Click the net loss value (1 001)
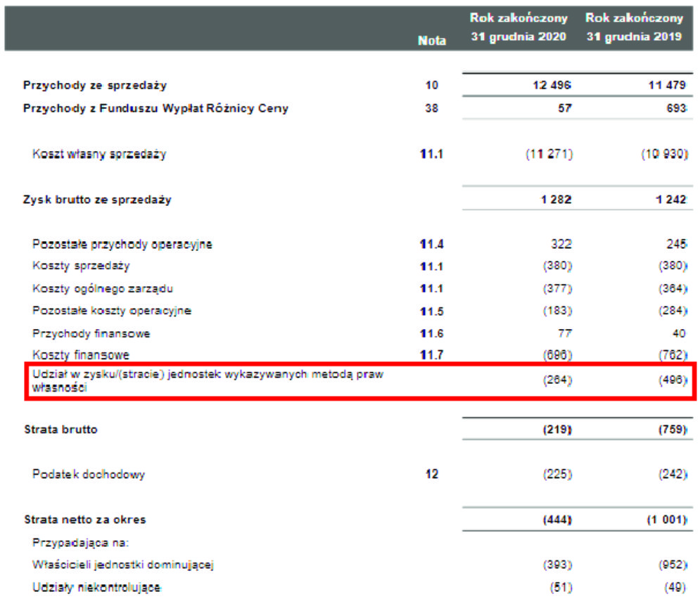 (667, 520)
